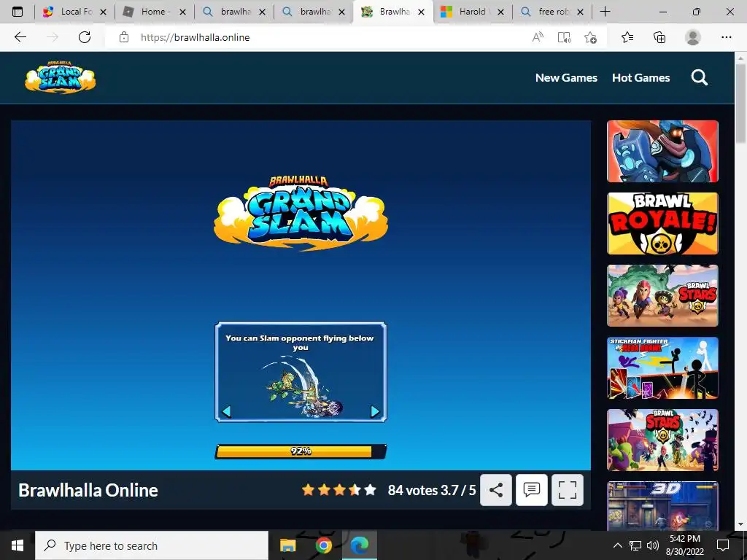Open the New Games link
Image resolution: width=747 pixels, height=560 pixels.
click(x=566, y=77)
